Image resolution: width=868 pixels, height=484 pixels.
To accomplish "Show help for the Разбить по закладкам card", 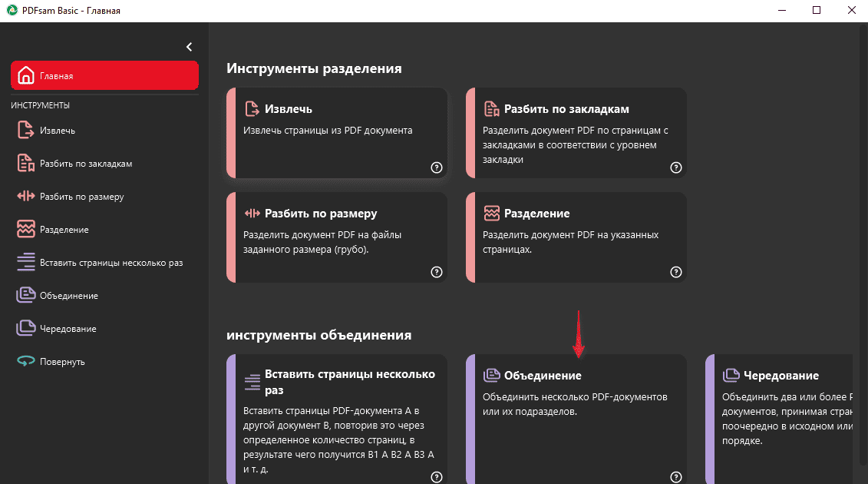I will click(676, 167).
